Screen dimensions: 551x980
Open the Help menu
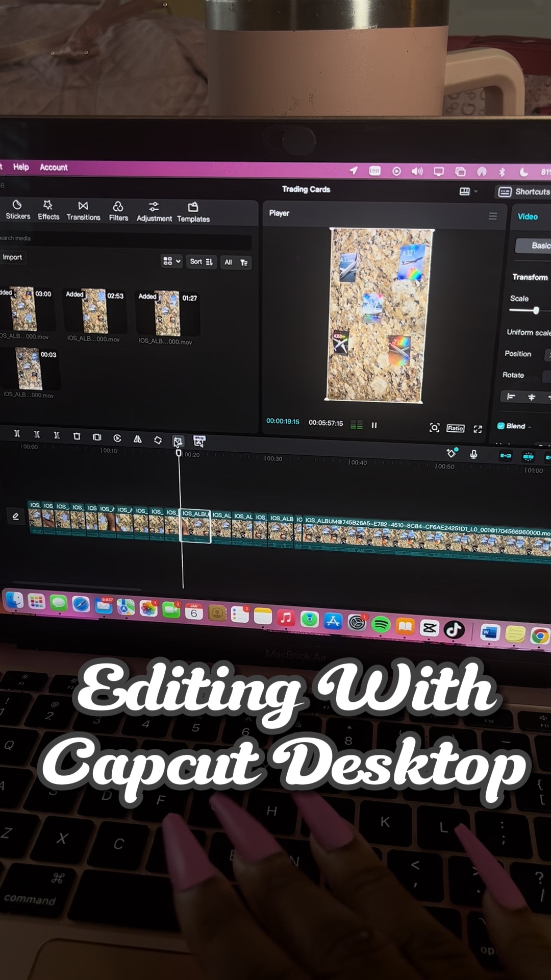point(21,167)
